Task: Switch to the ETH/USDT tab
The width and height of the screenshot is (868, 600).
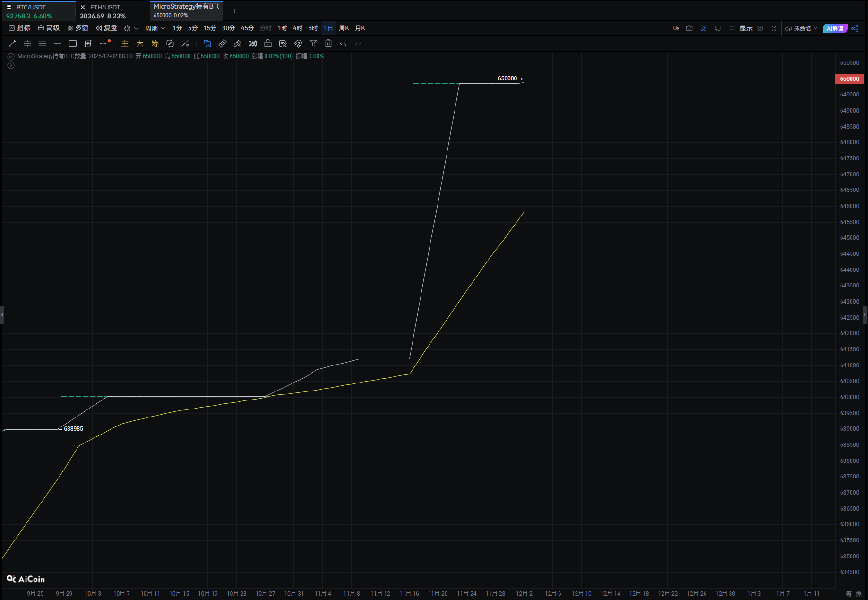Action: point(112,11)
